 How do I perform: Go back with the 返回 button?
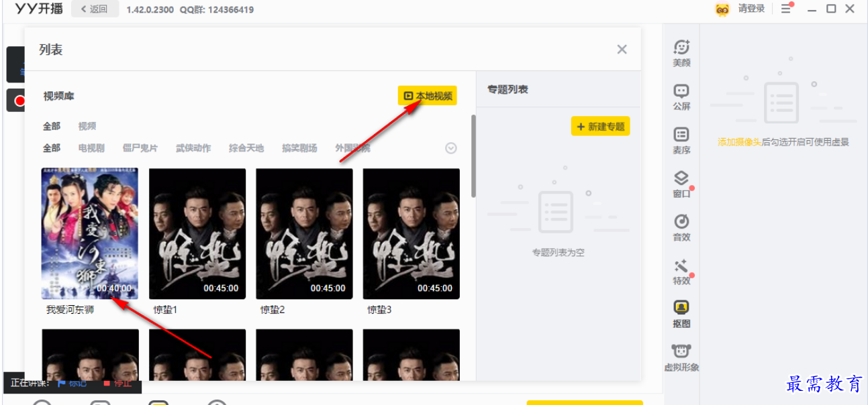(95, 9)
